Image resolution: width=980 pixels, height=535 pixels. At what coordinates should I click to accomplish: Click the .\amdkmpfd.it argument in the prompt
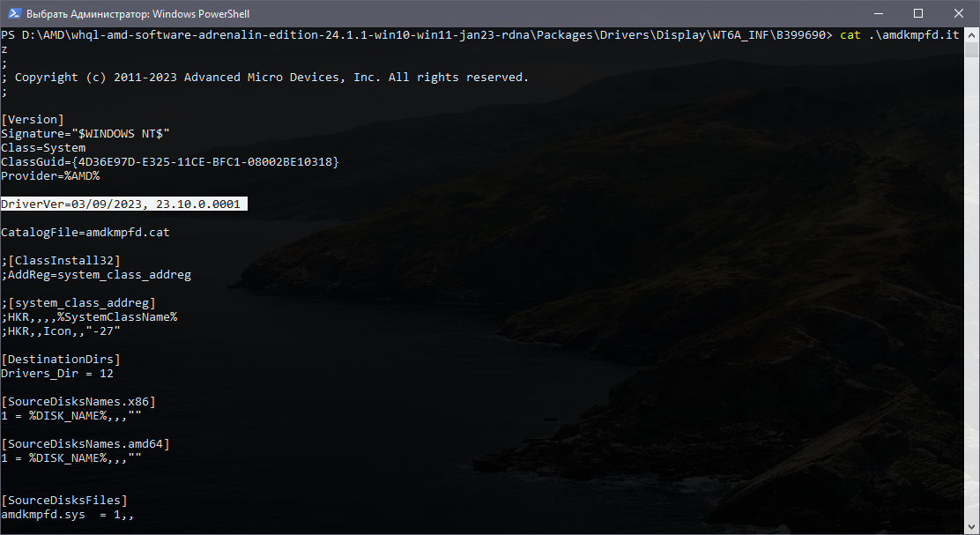(x=914, y=35)
